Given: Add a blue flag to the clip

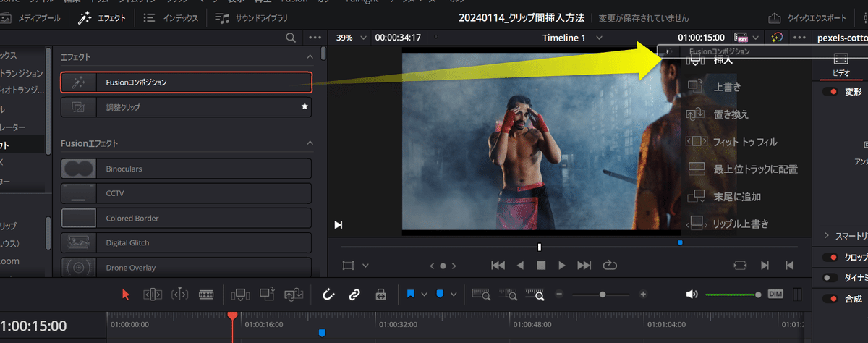Looking at the screenshot, I should (x=411, y=294).
